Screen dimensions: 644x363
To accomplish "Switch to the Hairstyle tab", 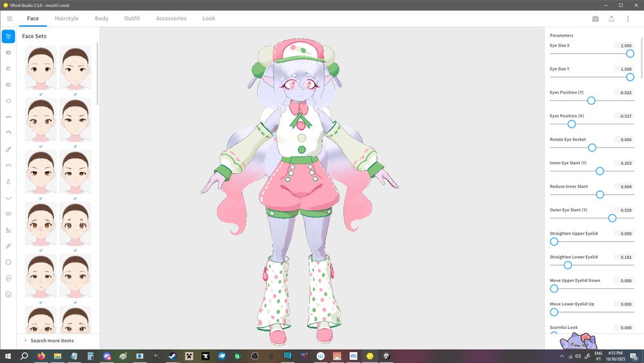I will [x=66, y=19].
